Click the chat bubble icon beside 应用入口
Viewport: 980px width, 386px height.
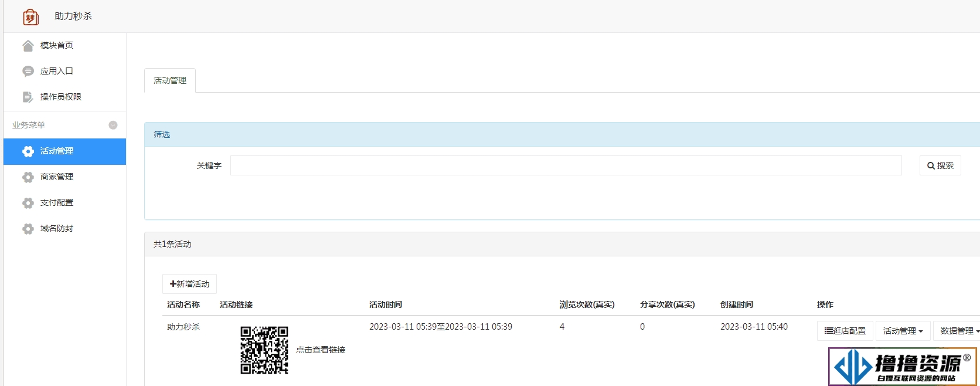tap(28, 72)
